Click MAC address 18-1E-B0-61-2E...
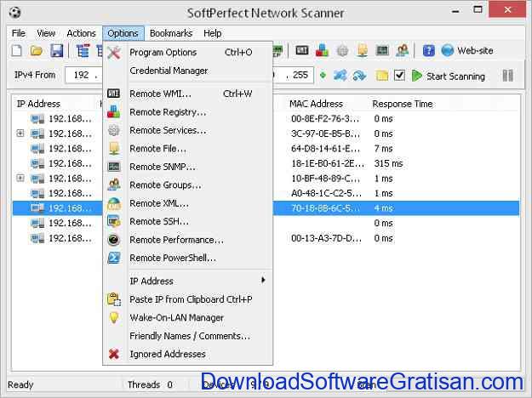 (328, 163)
